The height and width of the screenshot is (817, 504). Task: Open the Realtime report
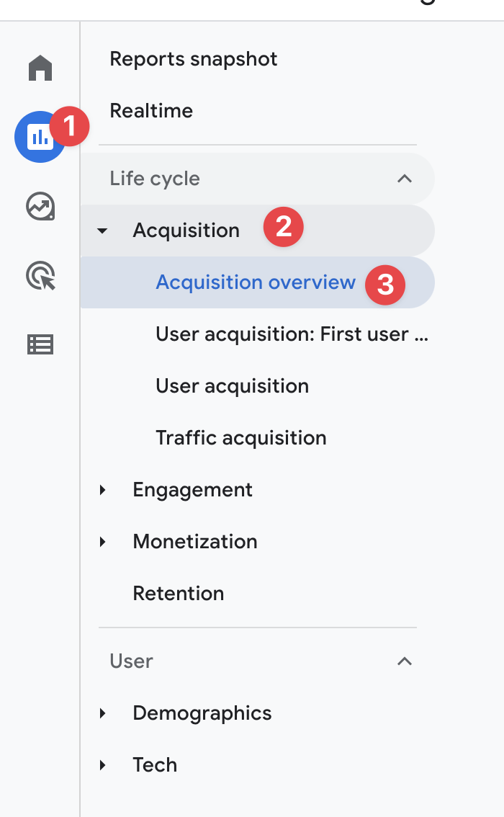coord(151,111)
